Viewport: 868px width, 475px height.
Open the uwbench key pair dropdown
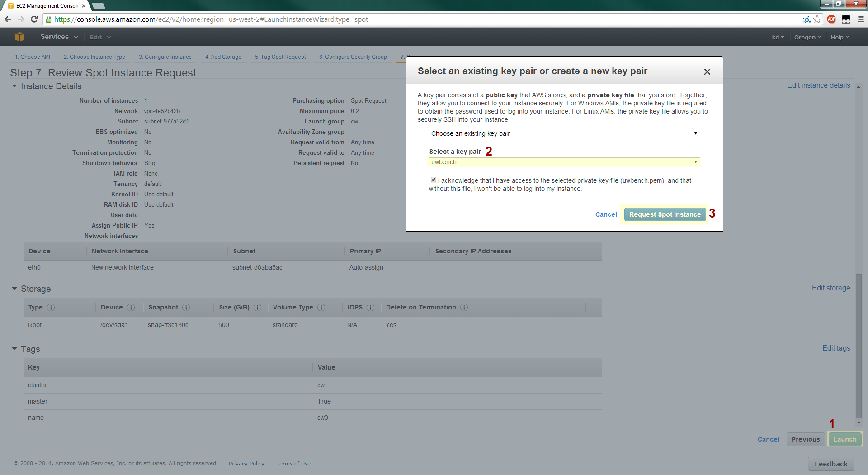(x=564, y=162)
